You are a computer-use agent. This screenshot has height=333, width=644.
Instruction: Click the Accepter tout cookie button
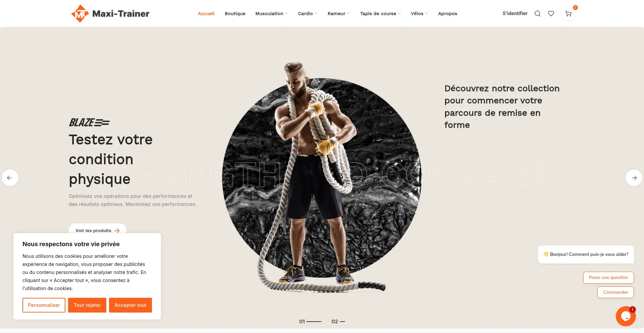click(x=130, y=305)
